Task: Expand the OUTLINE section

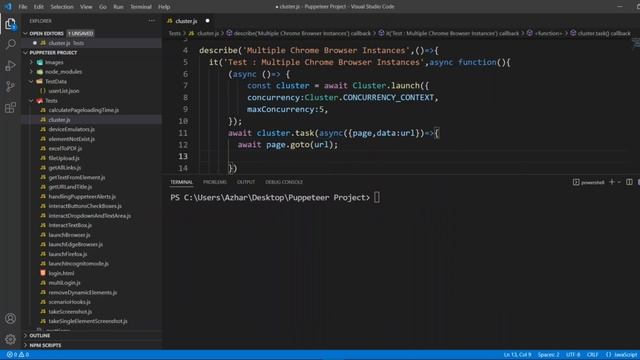Action: click(40, 336)
